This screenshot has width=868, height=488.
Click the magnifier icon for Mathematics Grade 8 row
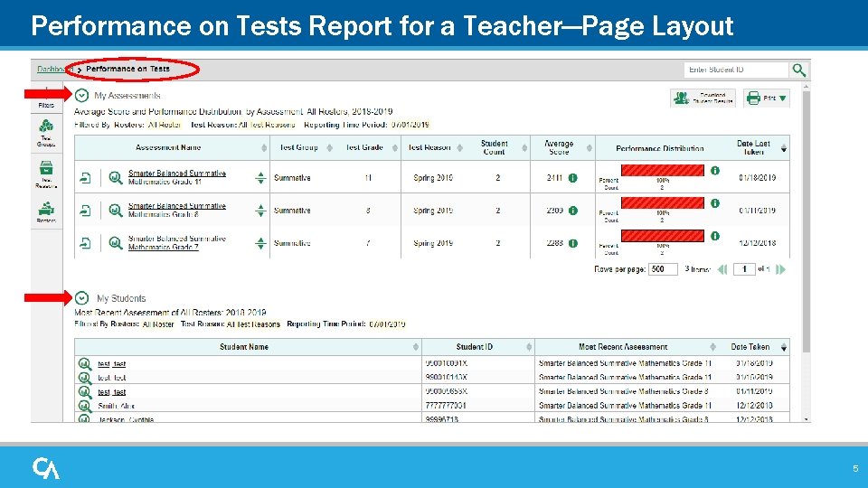[115, 211]
